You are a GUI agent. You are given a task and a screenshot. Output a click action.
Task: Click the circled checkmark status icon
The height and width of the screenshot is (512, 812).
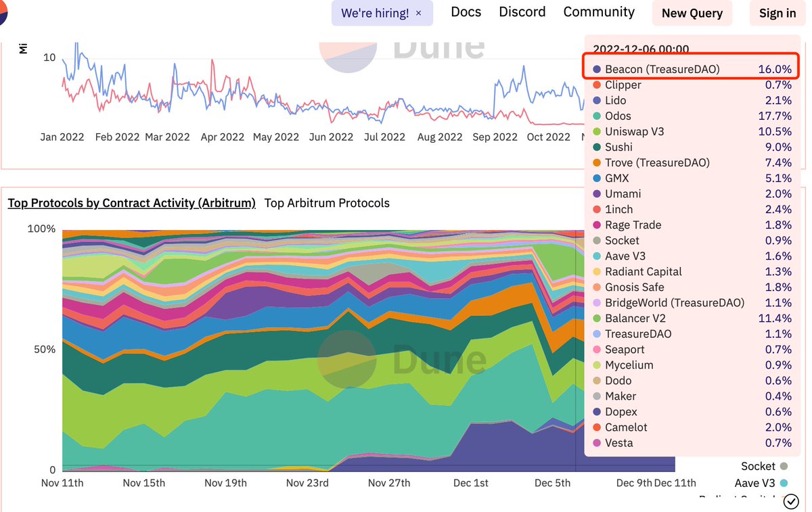pos(790,501)
